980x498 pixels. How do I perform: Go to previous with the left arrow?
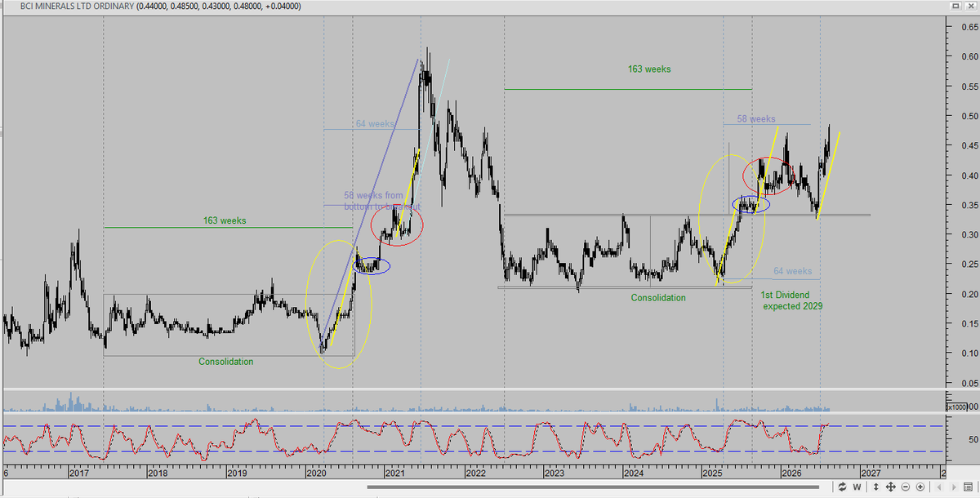(939, 487)
